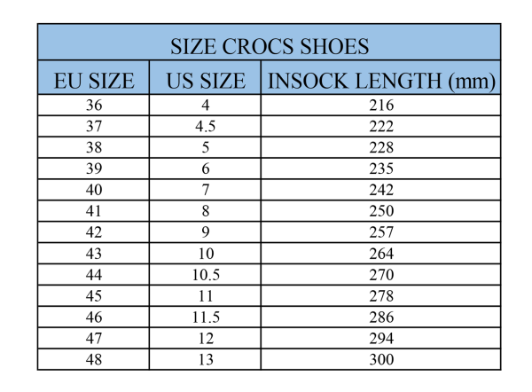Viewport: 532px width, 392px height.
Task: Click EU size 48 cell
Action: [94, 359]
